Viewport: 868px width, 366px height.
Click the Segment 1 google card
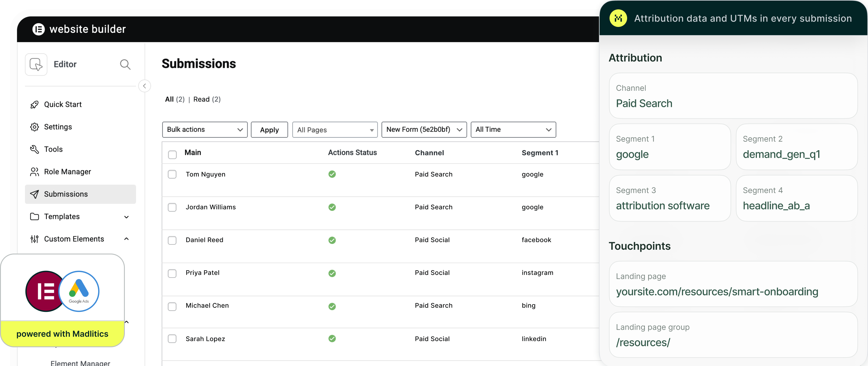(670, 147)
